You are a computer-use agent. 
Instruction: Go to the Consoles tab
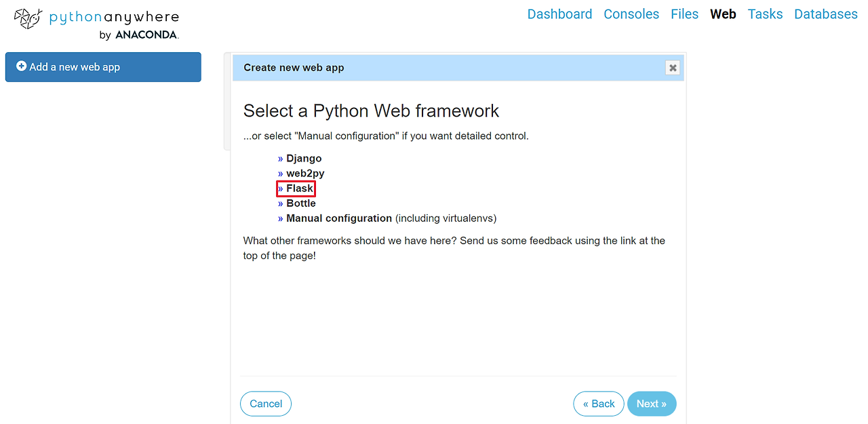[631, 14]
